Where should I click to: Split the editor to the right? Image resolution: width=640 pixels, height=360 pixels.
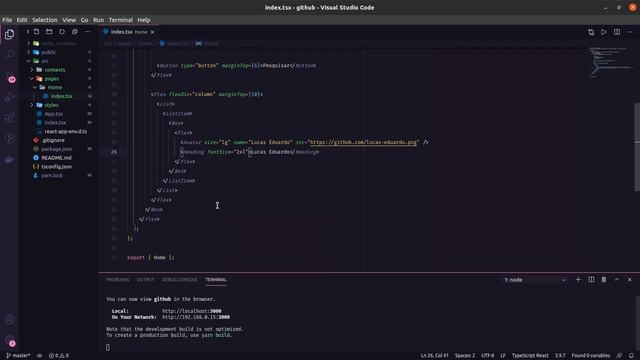coord(617,32)
